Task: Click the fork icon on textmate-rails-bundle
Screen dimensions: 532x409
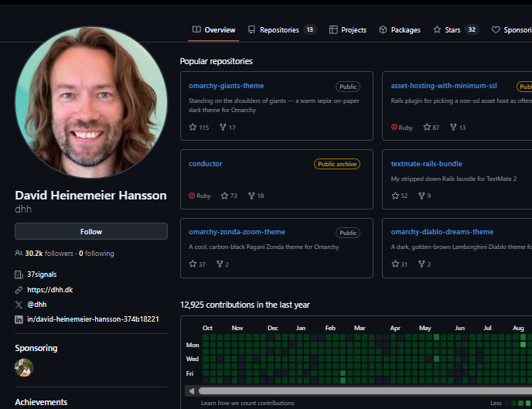Action: pyautogui.click(x=421, y=196)
